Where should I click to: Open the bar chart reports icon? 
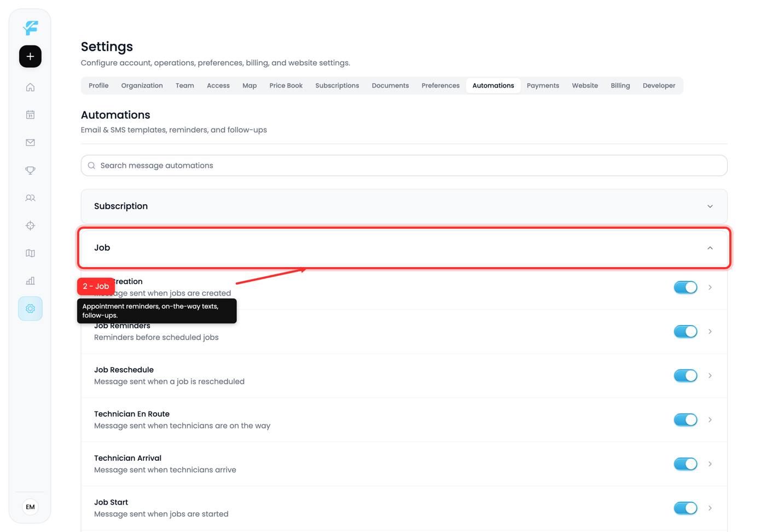[30, 281]
